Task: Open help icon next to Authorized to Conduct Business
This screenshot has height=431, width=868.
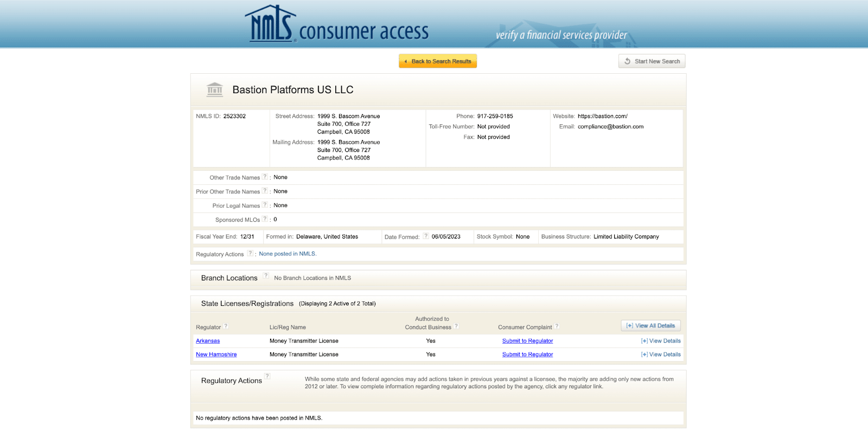Action: (456, 326)
